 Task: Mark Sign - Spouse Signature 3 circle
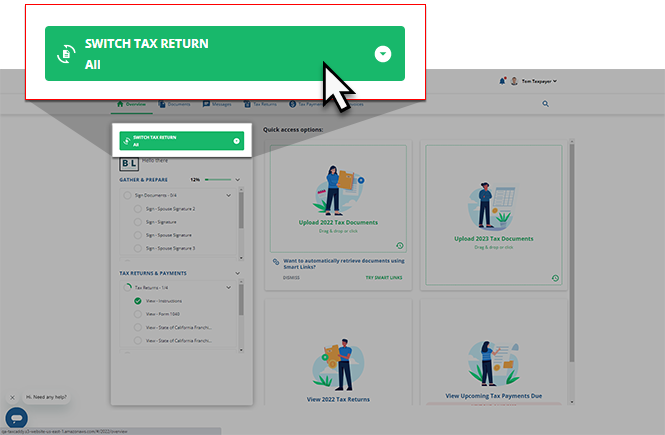(x=137, y=248)
